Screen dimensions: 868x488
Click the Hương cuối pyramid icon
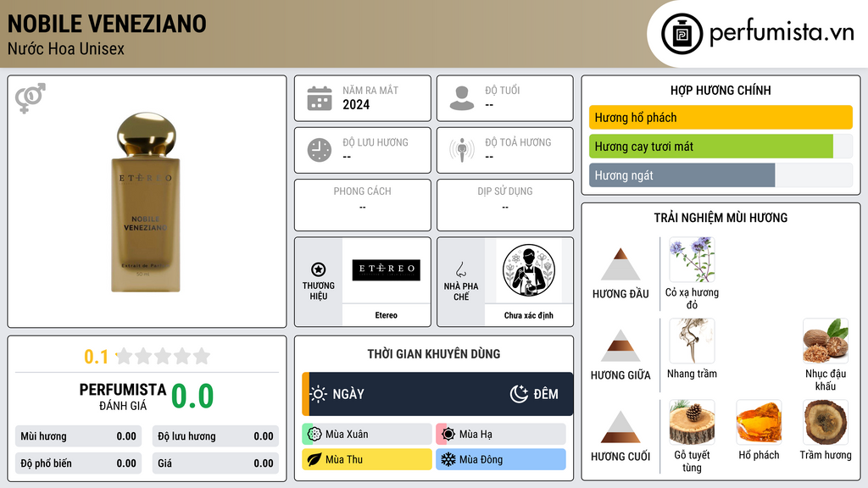[x=620, y=427]
